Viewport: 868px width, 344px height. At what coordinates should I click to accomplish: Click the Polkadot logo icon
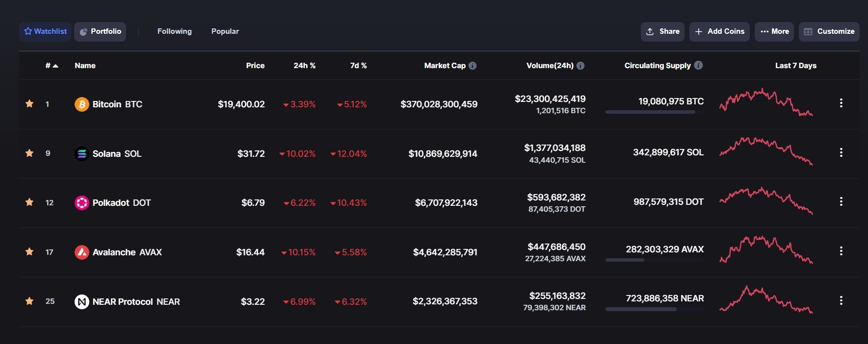(x=81, y=203)
